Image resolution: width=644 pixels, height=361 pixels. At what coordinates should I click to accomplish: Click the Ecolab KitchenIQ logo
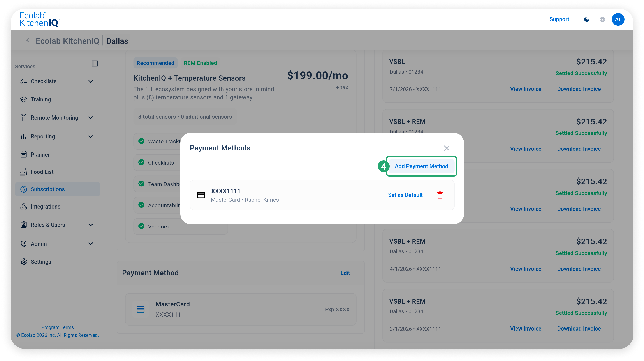click(x=40, y=19)
